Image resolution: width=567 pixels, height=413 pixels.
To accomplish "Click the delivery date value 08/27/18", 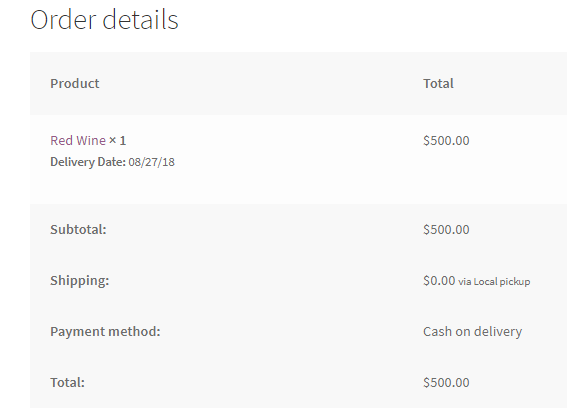I will [152, 162].
